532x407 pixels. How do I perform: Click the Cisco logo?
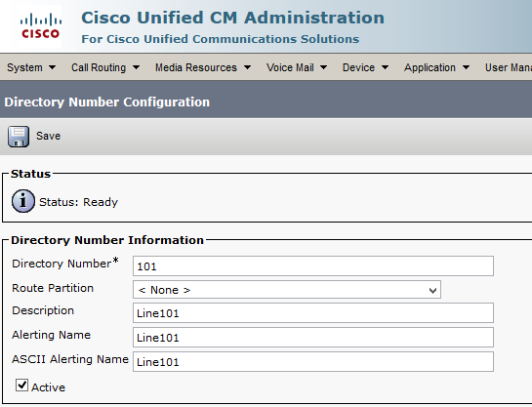point(41,25)
